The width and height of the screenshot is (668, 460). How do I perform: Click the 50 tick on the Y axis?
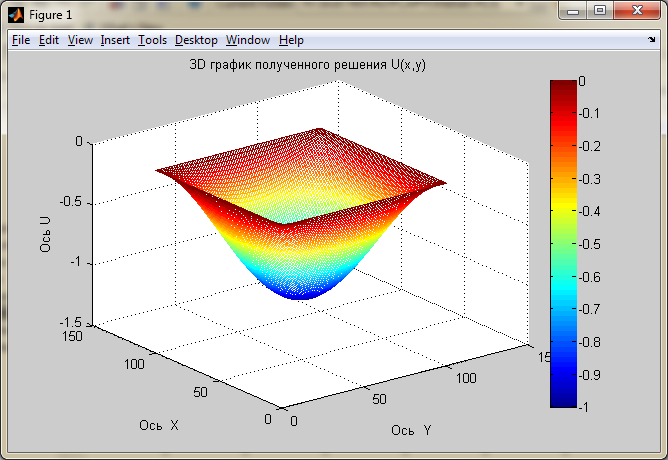379,399
